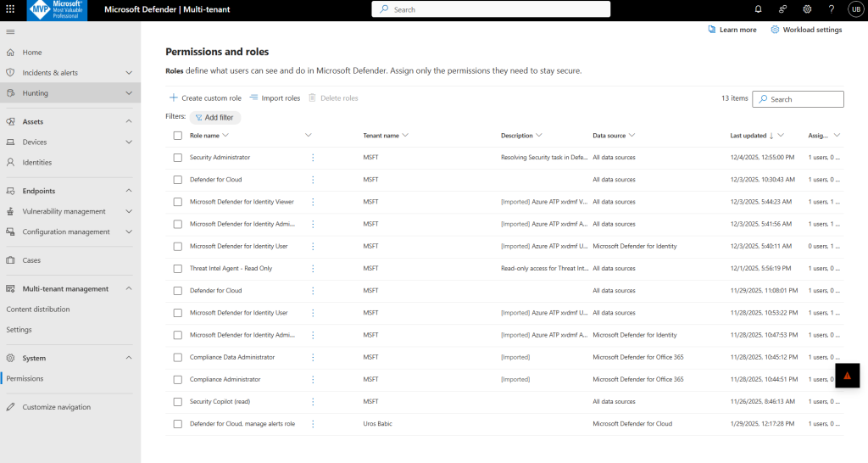Screen dimensions: 868x463
Task: Tick the Threat Intel Agent row checkbox
Action: pos(178,269)
